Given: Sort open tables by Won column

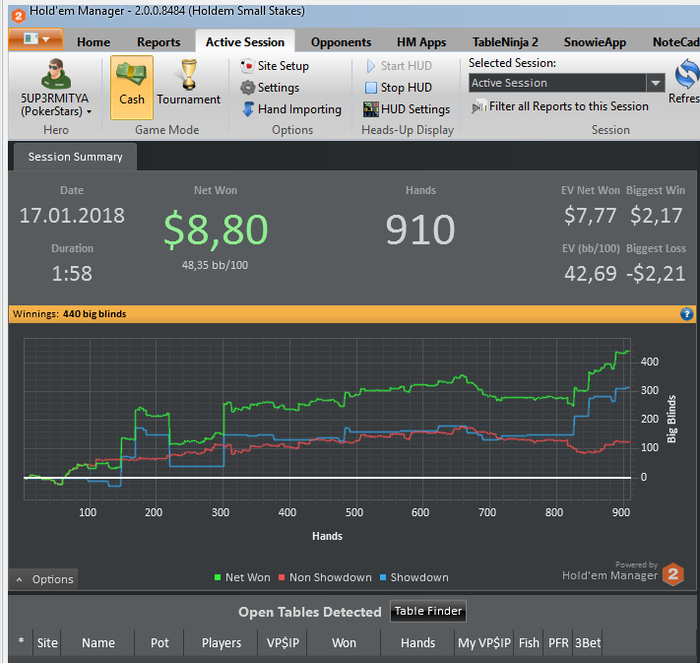Looking at the screenshot, I should 344,643.
